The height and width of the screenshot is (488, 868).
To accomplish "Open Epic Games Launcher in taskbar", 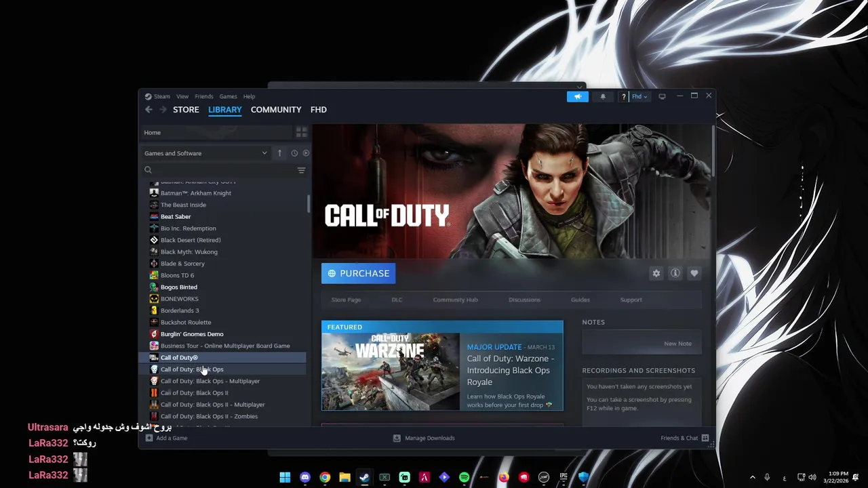I will click(x=564, y=477).
